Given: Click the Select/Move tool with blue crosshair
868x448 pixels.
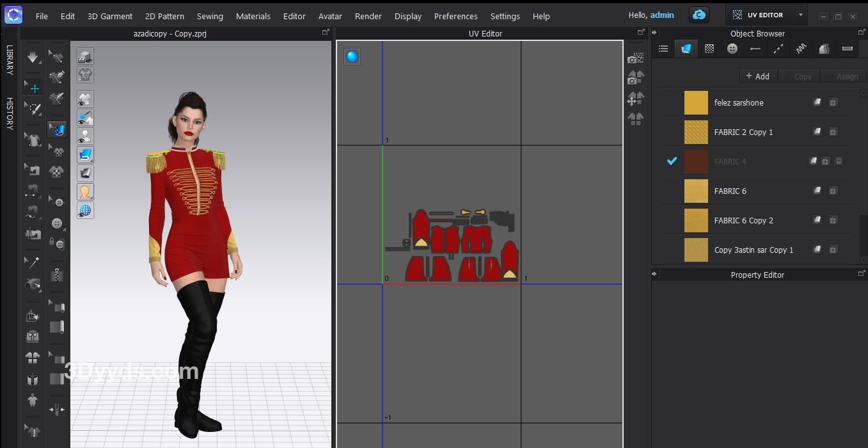Looking at the screenshot, I should click(x=33, y=88).
